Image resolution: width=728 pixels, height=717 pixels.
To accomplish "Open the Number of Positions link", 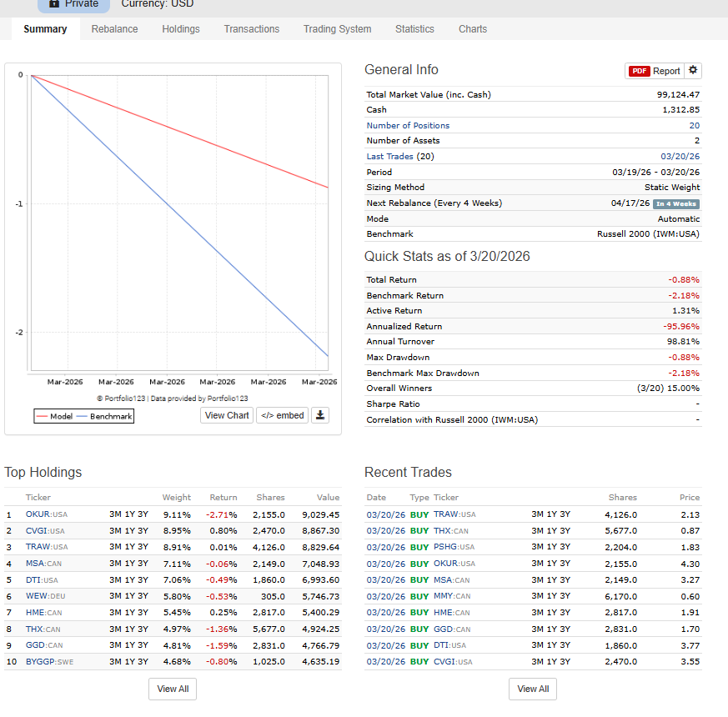I will [408, 125].
